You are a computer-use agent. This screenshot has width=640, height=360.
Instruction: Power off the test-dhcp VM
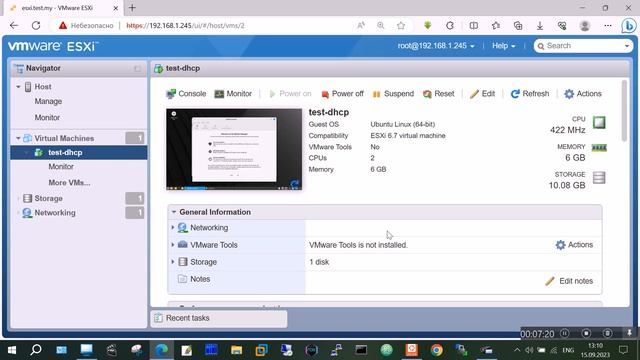[342, 94]
